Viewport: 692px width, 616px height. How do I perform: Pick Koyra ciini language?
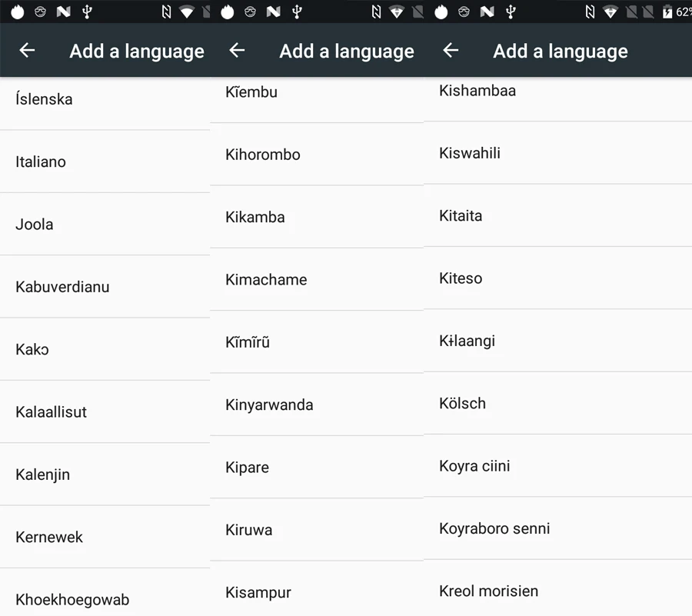click(x=558, y=466)
